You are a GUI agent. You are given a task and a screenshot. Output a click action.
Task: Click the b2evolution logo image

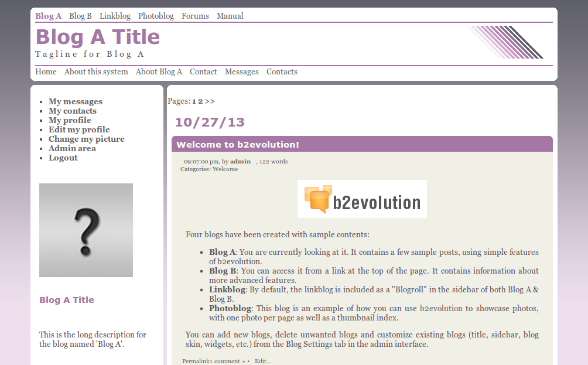click(363, 199)
